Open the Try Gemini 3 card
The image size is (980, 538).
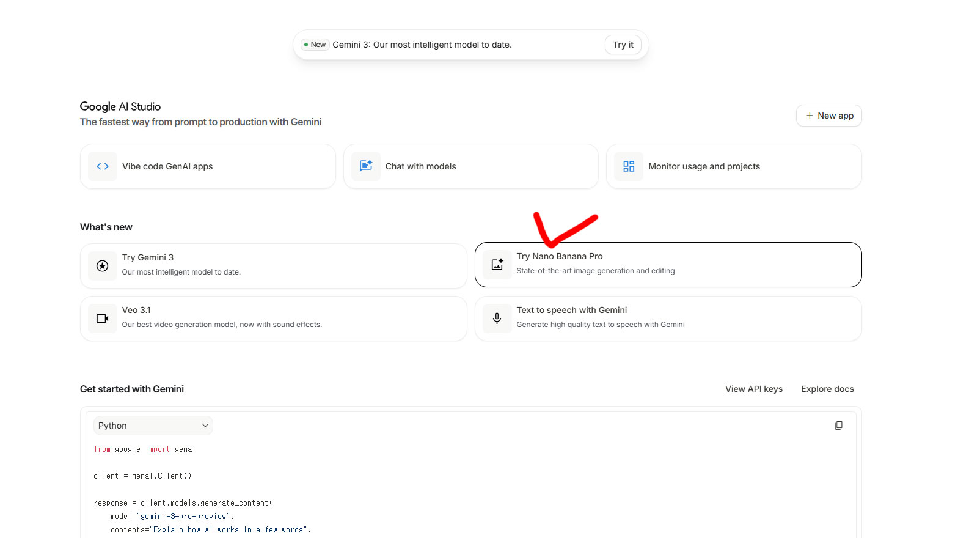tap(274, 266)
